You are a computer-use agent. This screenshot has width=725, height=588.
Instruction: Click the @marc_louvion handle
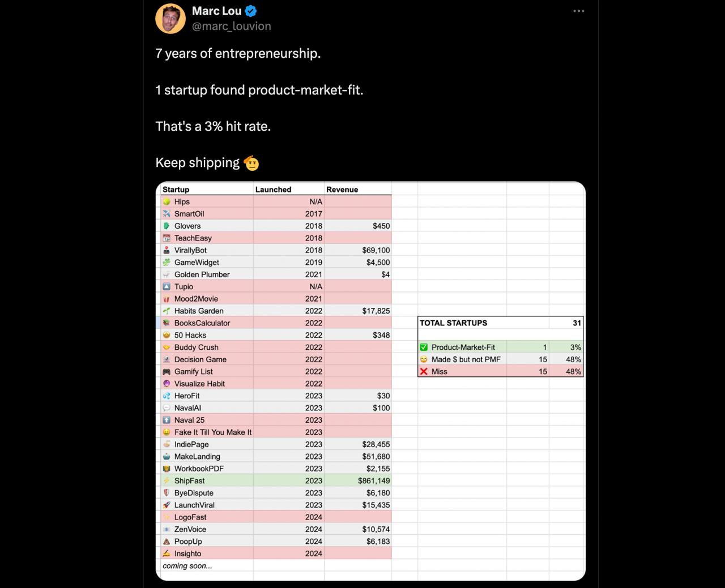(231, 26)
